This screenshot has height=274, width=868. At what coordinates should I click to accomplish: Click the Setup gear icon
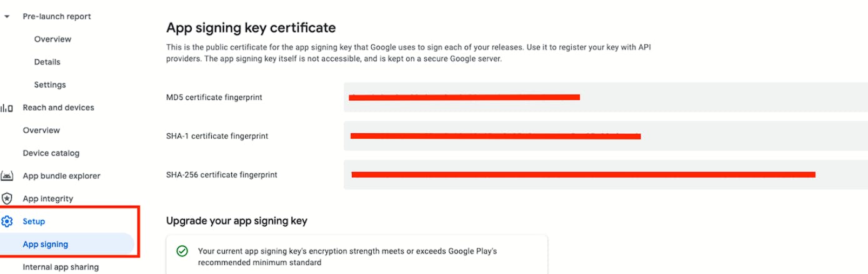(x=7, y=221)
